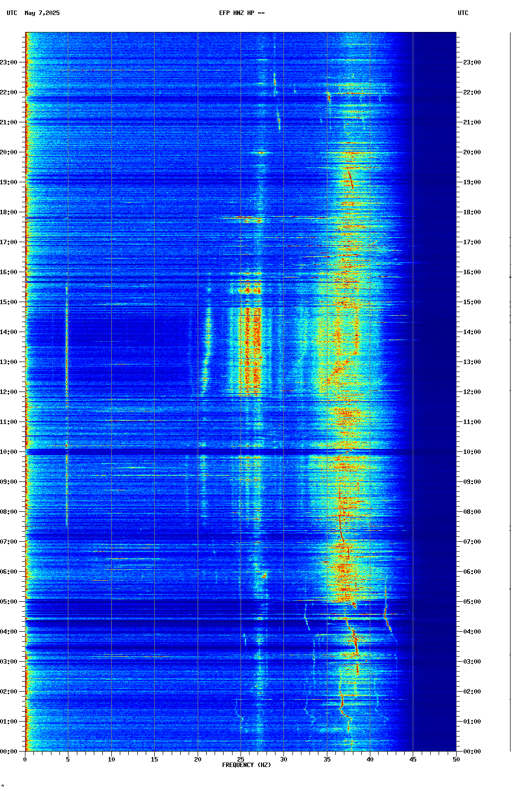Click the 04:00 label on right time axis
532x791 pixels.
(x=472, y=632)
